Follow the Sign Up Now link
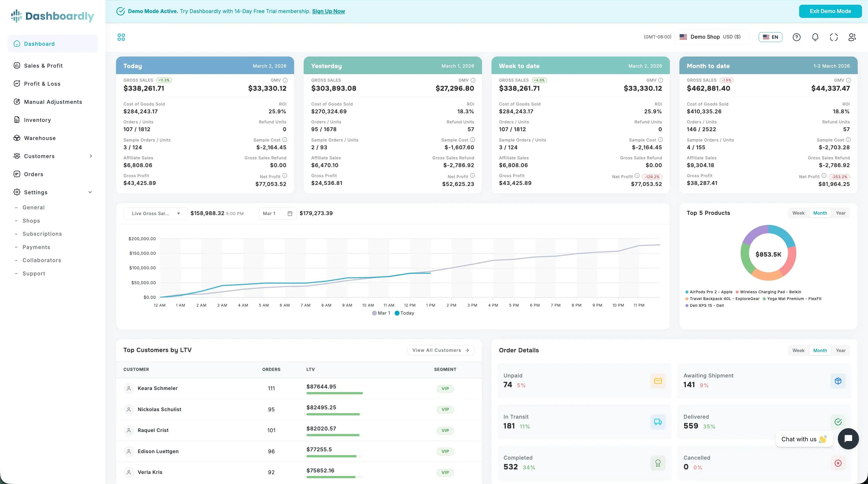868x484 pixels. [328, 11]
